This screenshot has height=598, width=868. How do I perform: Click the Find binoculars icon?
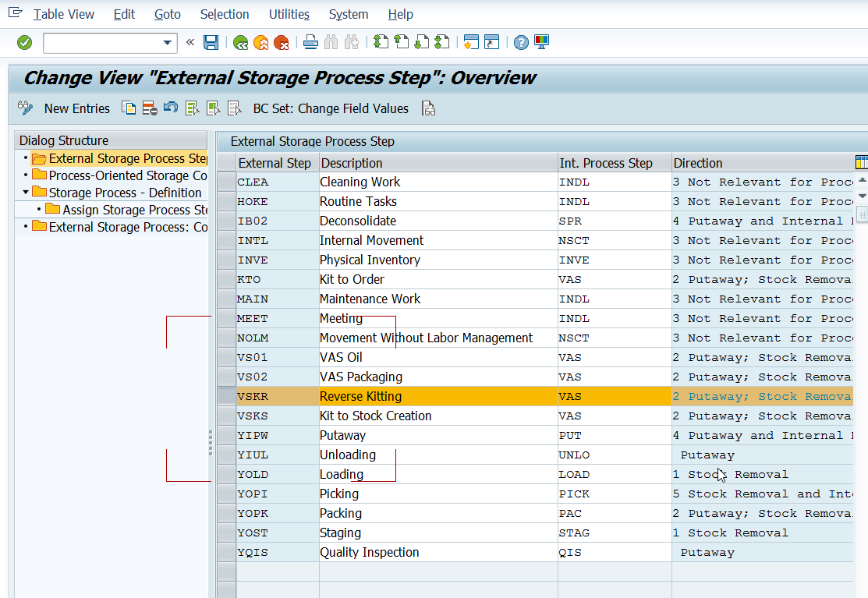point(331,43)
